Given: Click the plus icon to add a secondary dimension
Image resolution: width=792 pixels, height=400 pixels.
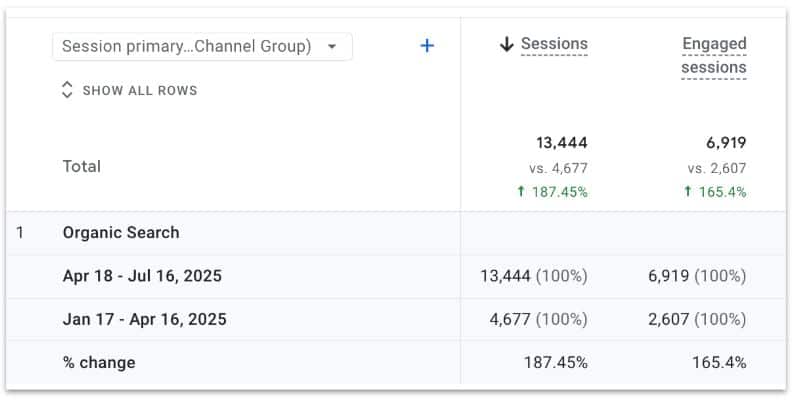Looking at the screenshot, I should tap(427, 46).
